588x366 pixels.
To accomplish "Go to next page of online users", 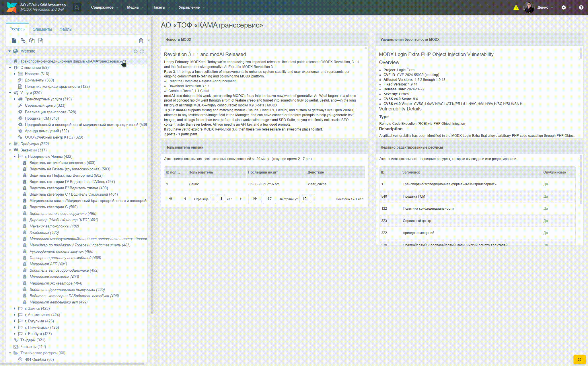I will point(240,199).
